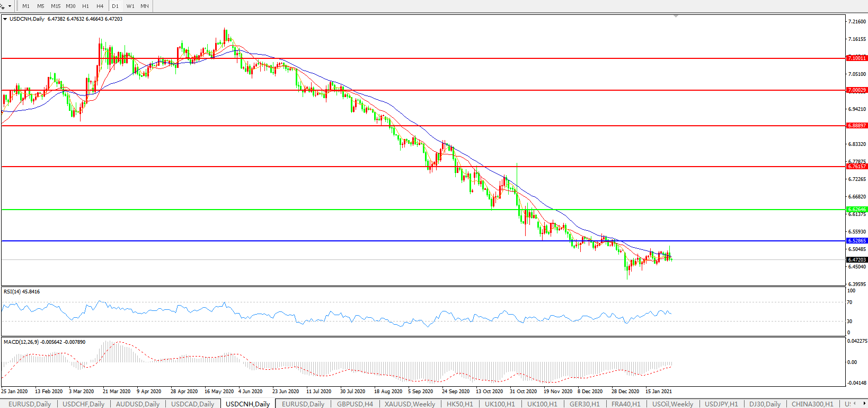
Task: Choose the M30 timeframe
Action: tap(70, 6)
